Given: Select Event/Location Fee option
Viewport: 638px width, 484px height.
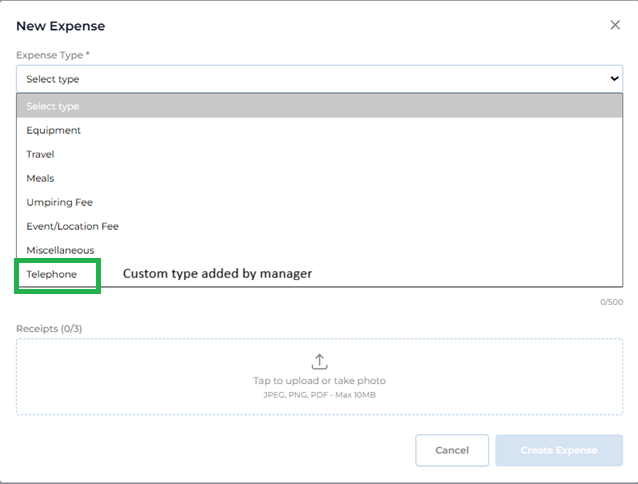Looking at the screenshot, I should [x=319, y=226].
